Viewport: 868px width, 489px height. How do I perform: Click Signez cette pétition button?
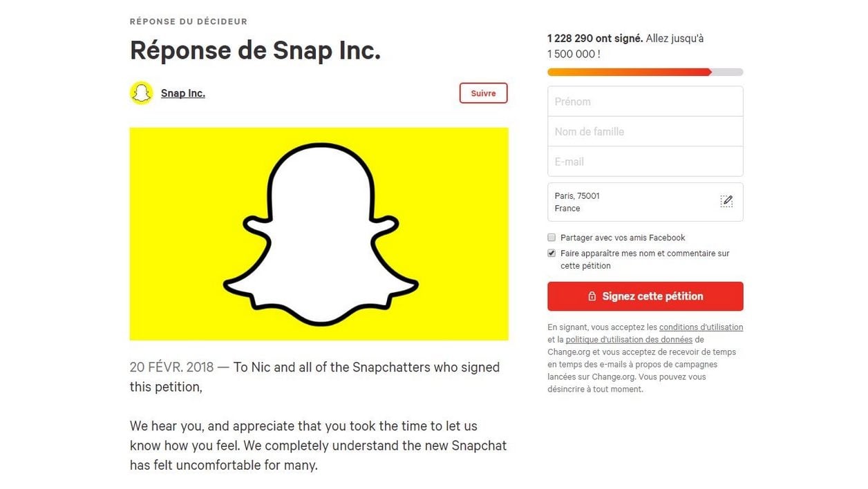point(645,296)
